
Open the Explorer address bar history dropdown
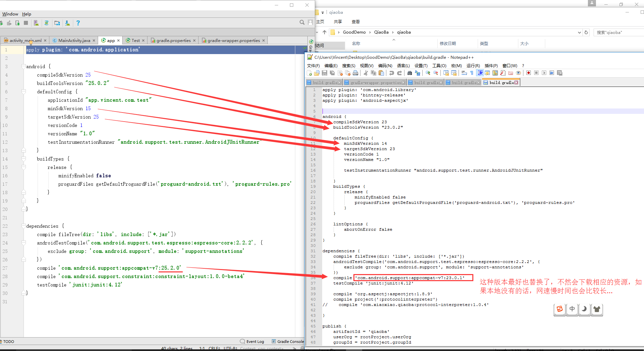[x=579, y=33]
